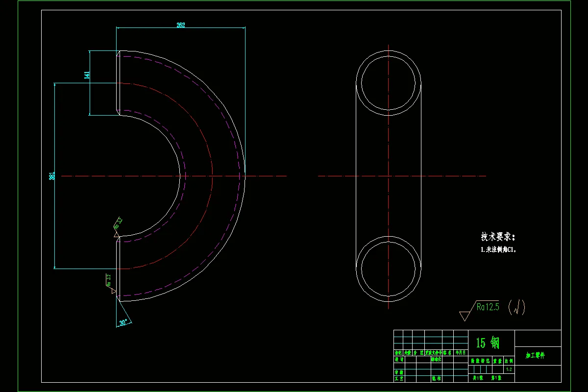Screen dimensions: 588x392
Task: Click the 签名 signature column header
Action: click(447, 353)
